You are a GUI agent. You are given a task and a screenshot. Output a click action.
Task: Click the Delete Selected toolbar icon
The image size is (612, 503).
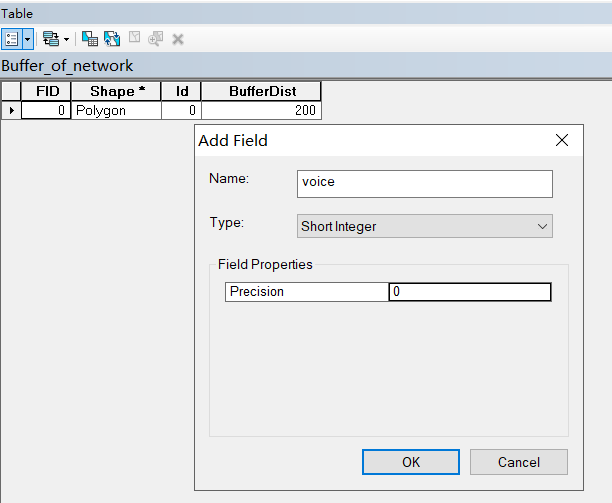(178, 39)
